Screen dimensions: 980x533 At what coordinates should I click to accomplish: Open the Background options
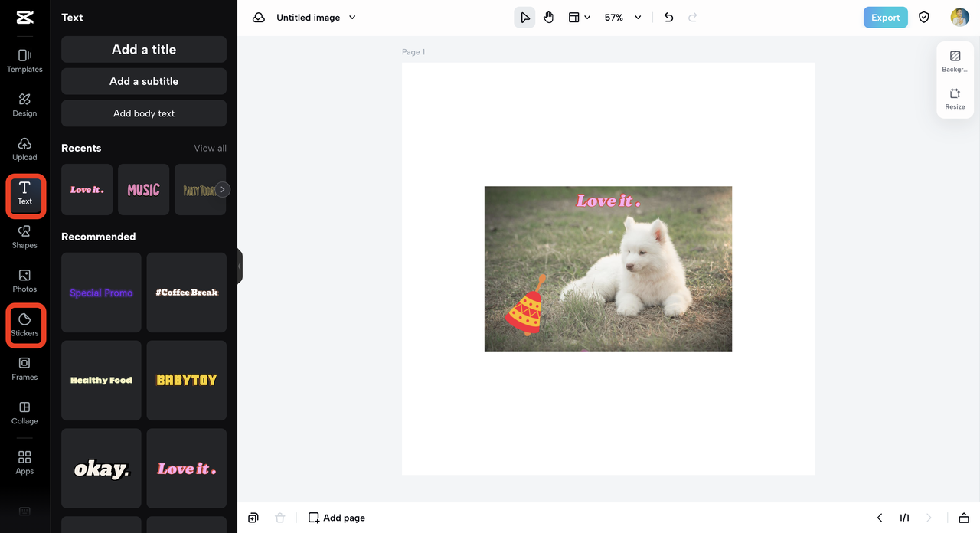pos(955,62)
